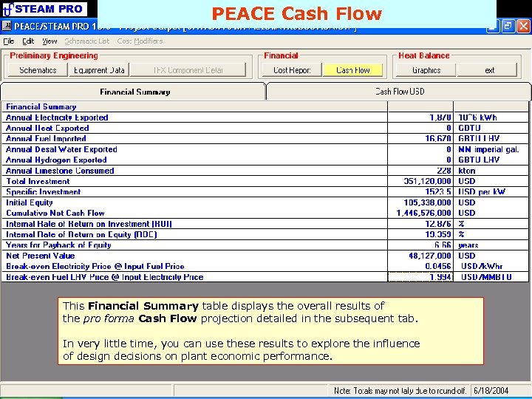
Task: Click Annual Desal Water Exported label
Action: [x=61, y=149]
